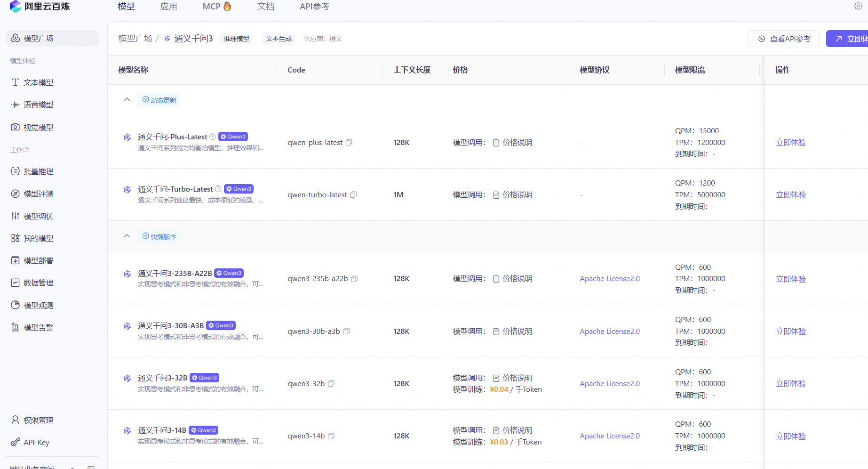Click the 通义千问3-30B-A3B model name

[171, 326]
